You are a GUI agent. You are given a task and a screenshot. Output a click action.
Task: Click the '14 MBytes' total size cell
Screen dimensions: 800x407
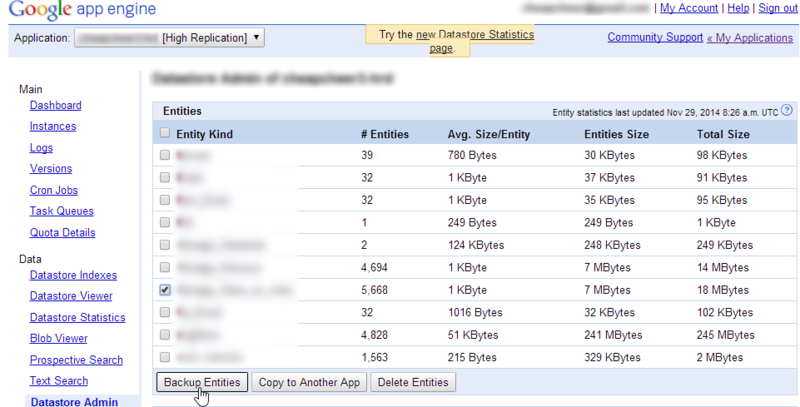point(722,267)
